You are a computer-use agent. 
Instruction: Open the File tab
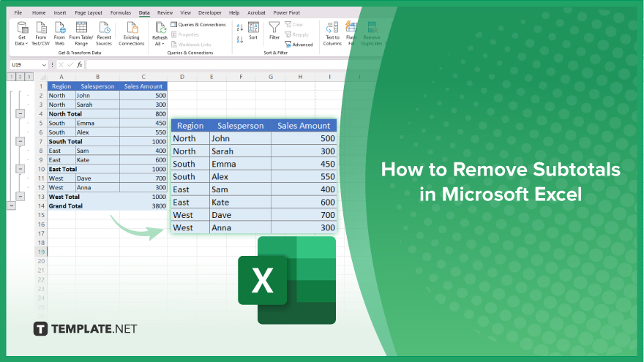(18, 12)
